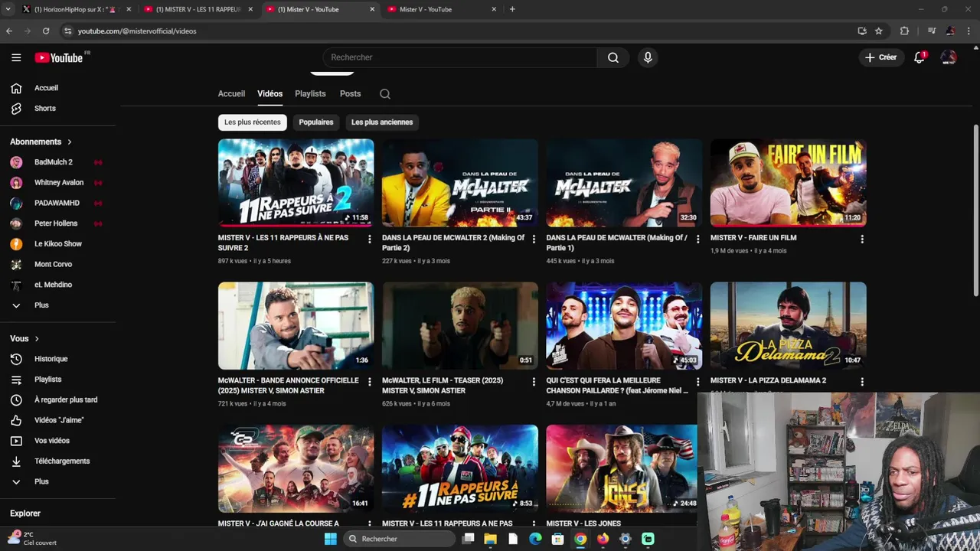Open Vidéos "J'aime" in sidebar
980x551 pixels.
58,420
